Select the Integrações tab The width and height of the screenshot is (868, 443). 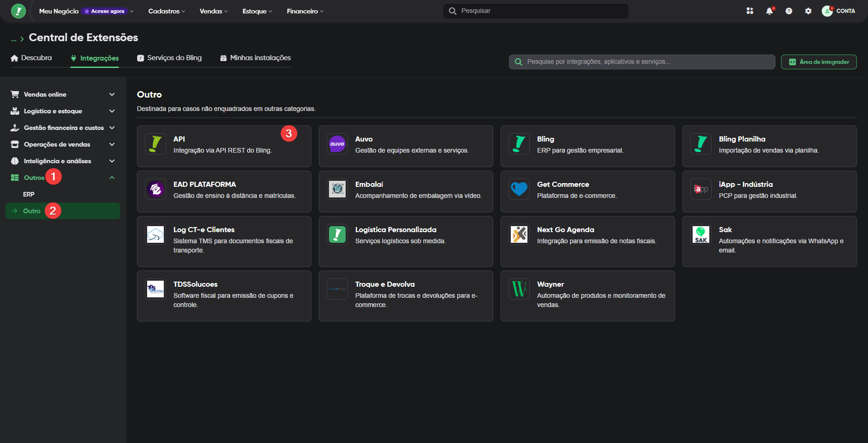click(94, 58)
